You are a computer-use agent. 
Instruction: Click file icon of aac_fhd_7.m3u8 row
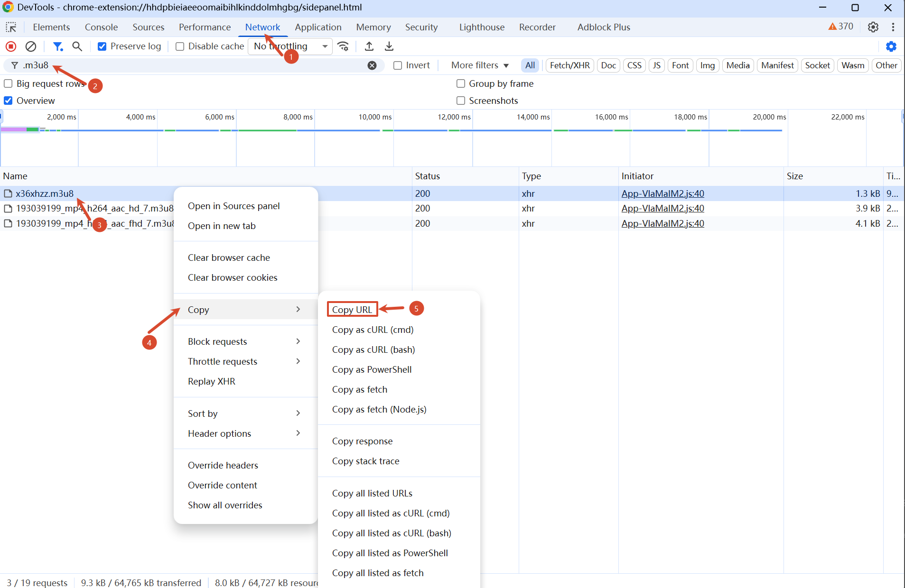click(x=8, y=223)
